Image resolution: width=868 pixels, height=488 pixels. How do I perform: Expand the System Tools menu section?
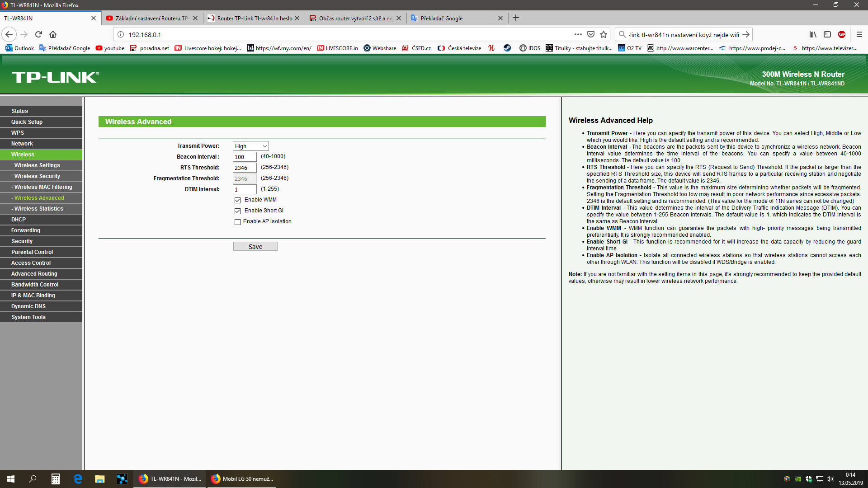(28, 317)
